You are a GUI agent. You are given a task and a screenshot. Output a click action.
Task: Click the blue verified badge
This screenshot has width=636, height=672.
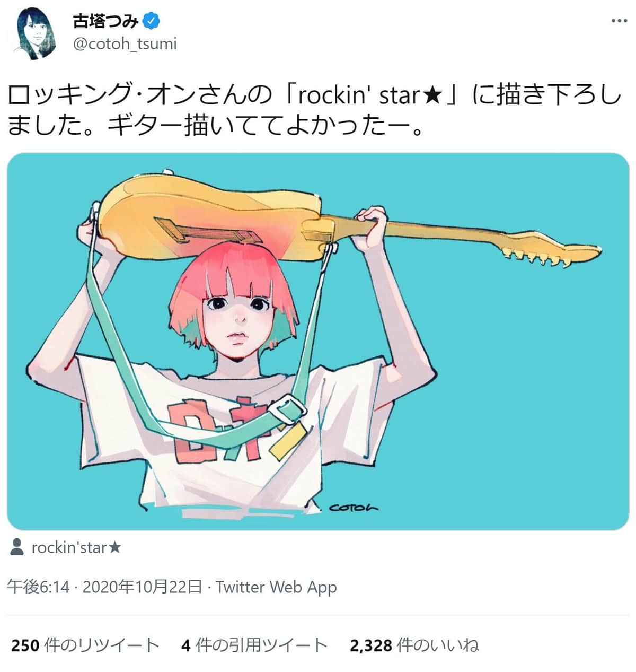click(152, 21)
